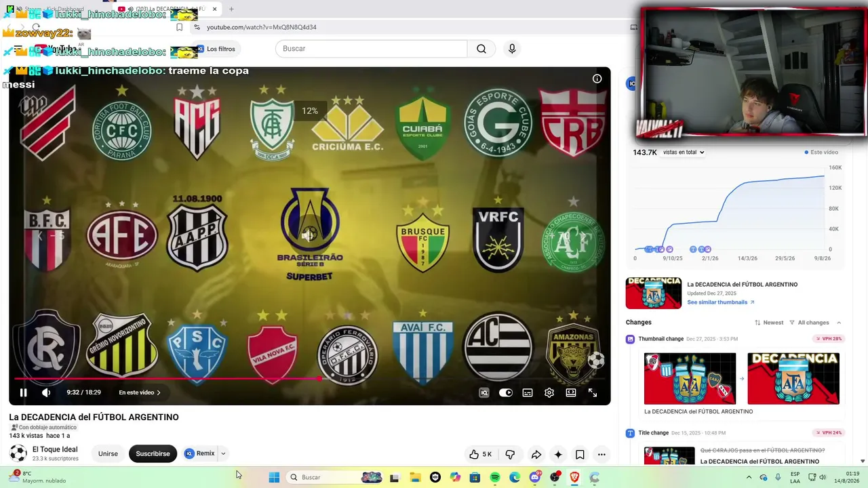The width and height of the screenshot is (868, 488).
Task: Open 'Los filtros' in the YouTube header
Action: [216, 49]
